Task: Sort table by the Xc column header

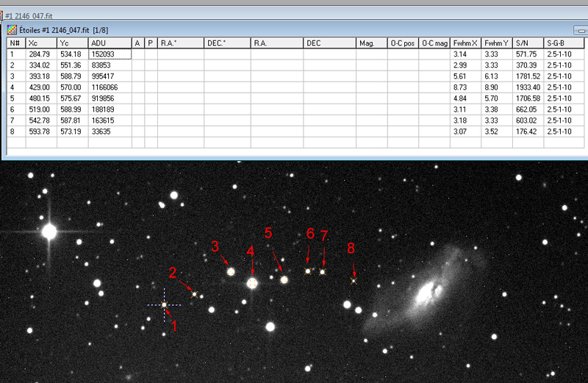Action: click(x=41, y=43)
